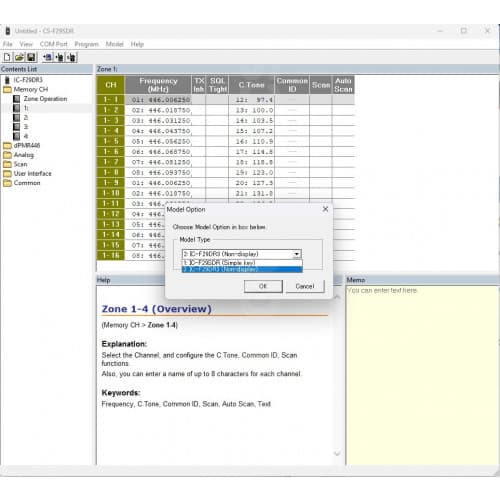Click the last toolbar icon, right of the clone icons
Viewport: 500px width, 500px height.
(x=71, y=57)
